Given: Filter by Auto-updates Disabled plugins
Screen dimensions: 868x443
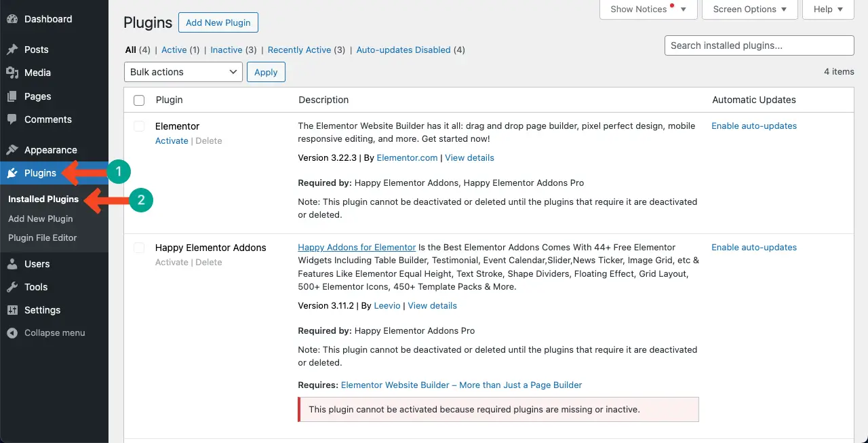Looking at the screenshot, I should click(x=403, y=50).
